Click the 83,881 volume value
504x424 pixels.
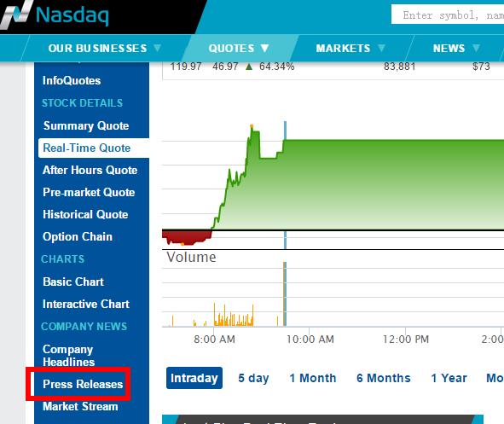pos(400,67)
